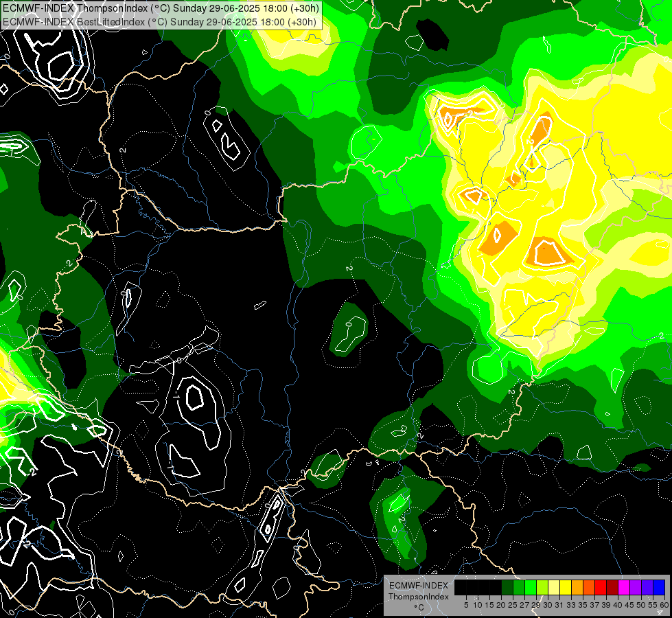Image resolution: width=672 pixels, height=618 pixels.
Task: Select the purple 45–50 legend swatch
Action: (636, 587)
